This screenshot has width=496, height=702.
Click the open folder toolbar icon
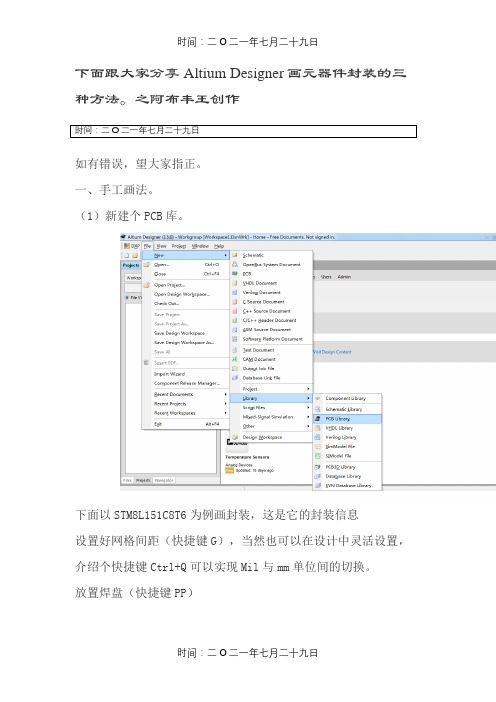[x=135, y=255]
